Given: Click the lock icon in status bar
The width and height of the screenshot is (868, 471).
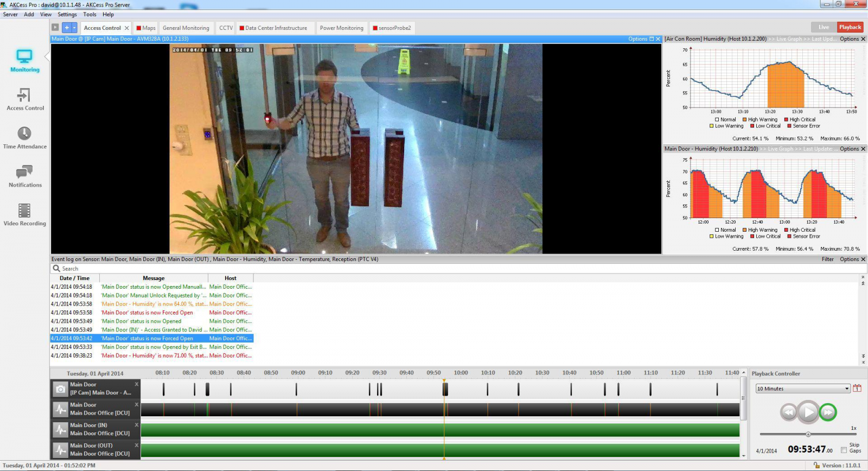Looking at the screenshot, I should (816, 466).
